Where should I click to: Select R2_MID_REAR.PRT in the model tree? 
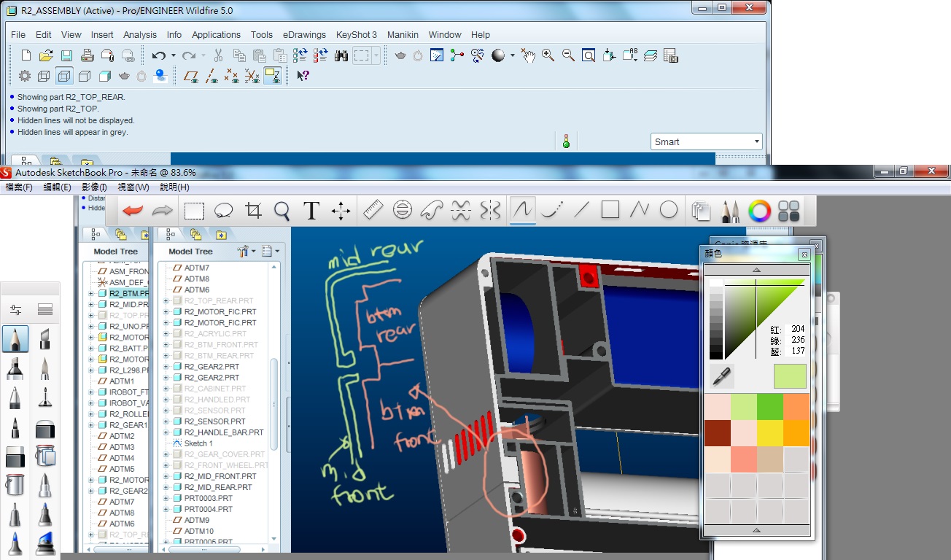tap(218, 487)
